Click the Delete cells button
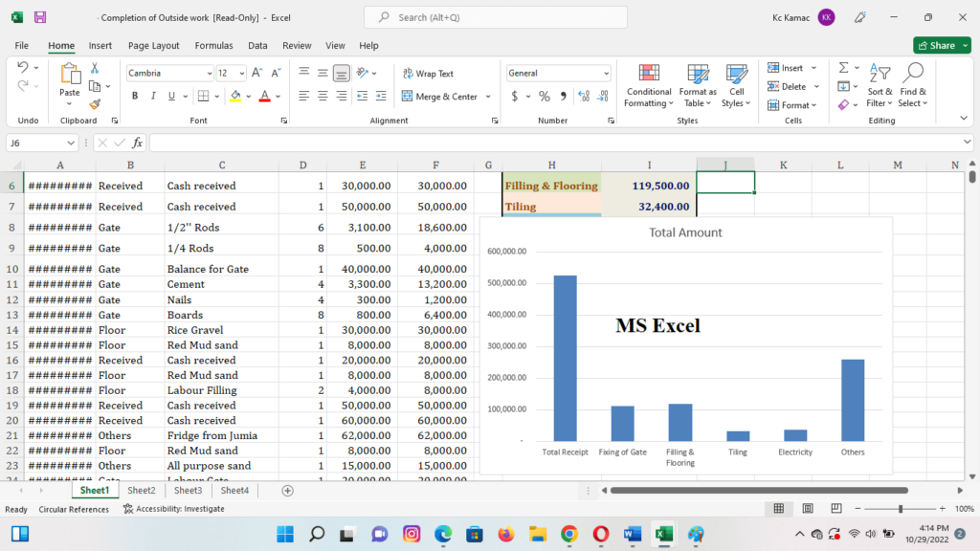 (787, 86)
